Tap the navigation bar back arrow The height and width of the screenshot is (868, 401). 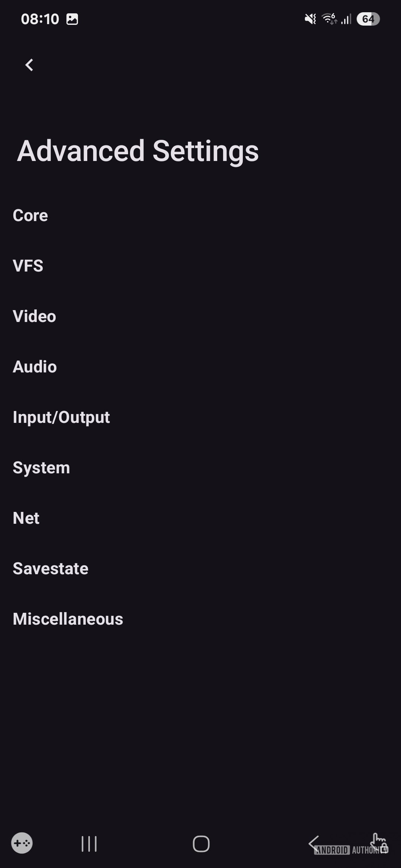[x=313, y=843]
